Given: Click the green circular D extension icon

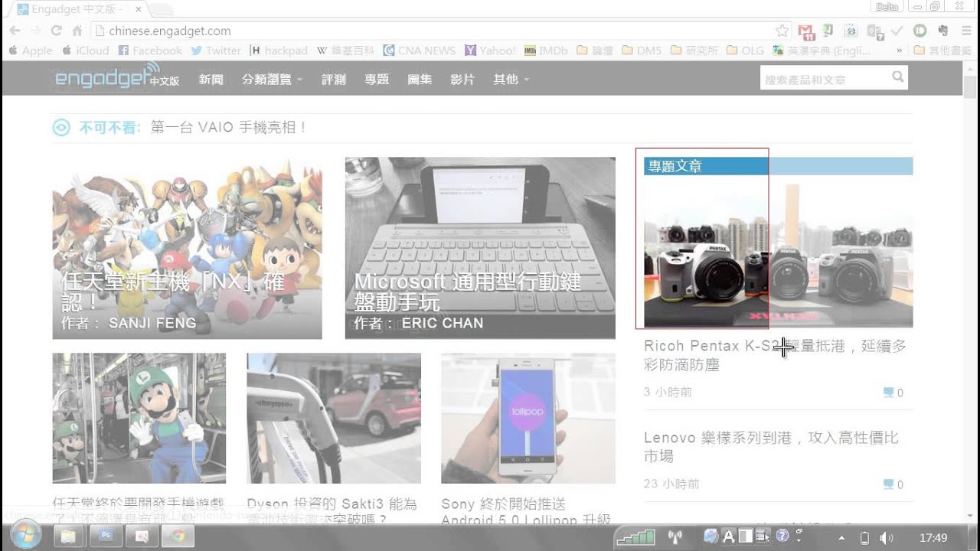Looking at the screenshot, I should tap(920, 31).
